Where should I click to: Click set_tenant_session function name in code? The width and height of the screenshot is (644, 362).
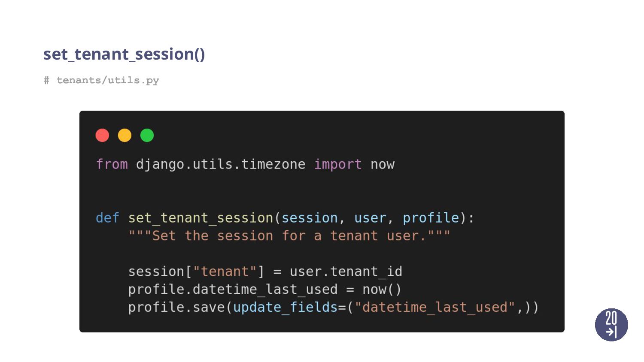(200, 218)
